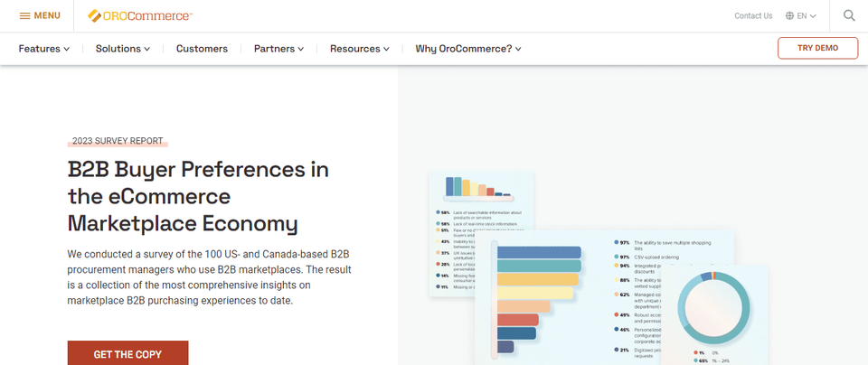Click the 'CSV-upload ordering' legend entry
868x365 pixels.
coord(646,257)
